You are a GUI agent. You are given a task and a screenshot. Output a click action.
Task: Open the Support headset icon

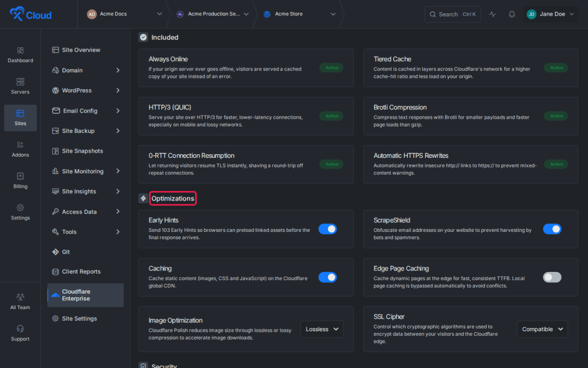20,329
